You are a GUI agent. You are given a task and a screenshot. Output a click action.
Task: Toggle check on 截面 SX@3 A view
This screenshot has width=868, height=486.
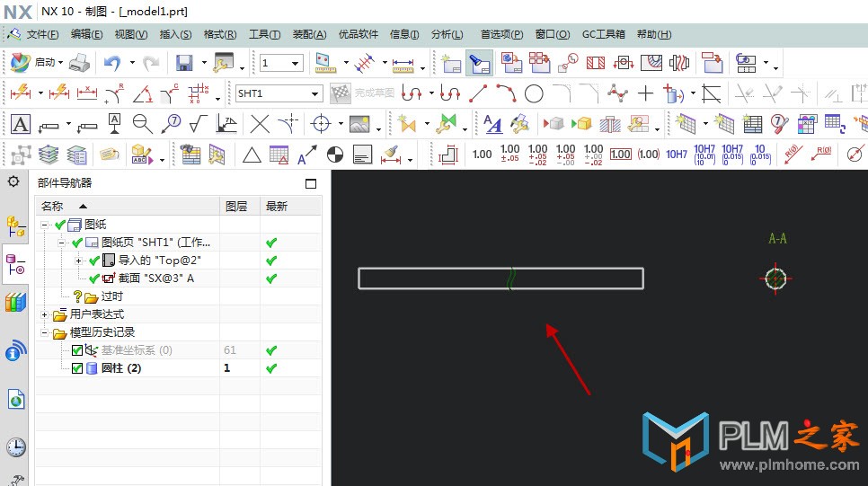click(94, 278)
